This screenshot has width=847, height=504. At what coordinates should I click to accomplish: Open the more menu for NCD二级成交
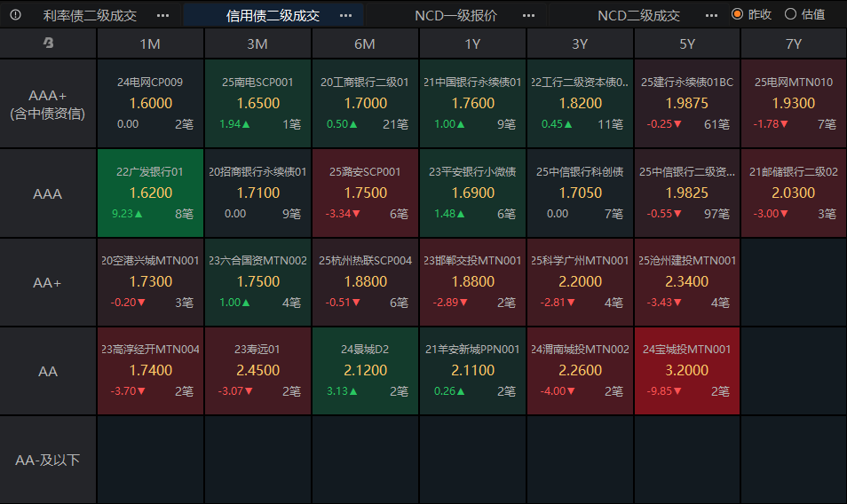click(711, 16)
